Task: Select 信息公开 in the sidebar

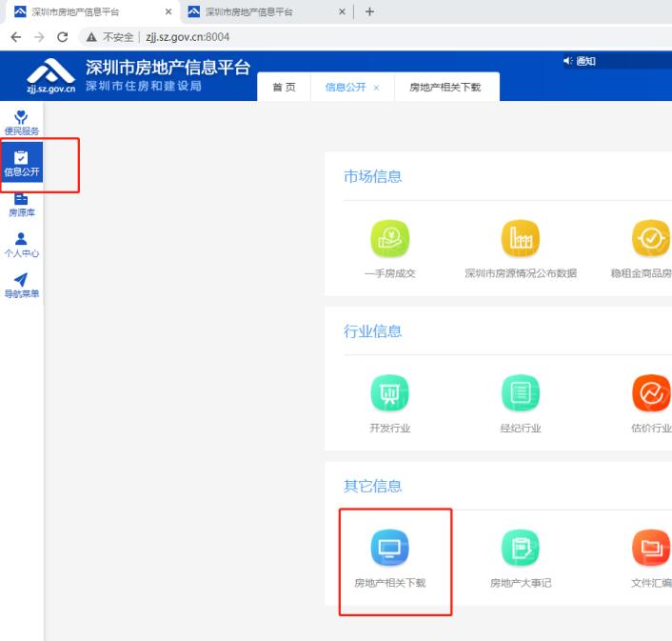Action: (22, 163)
